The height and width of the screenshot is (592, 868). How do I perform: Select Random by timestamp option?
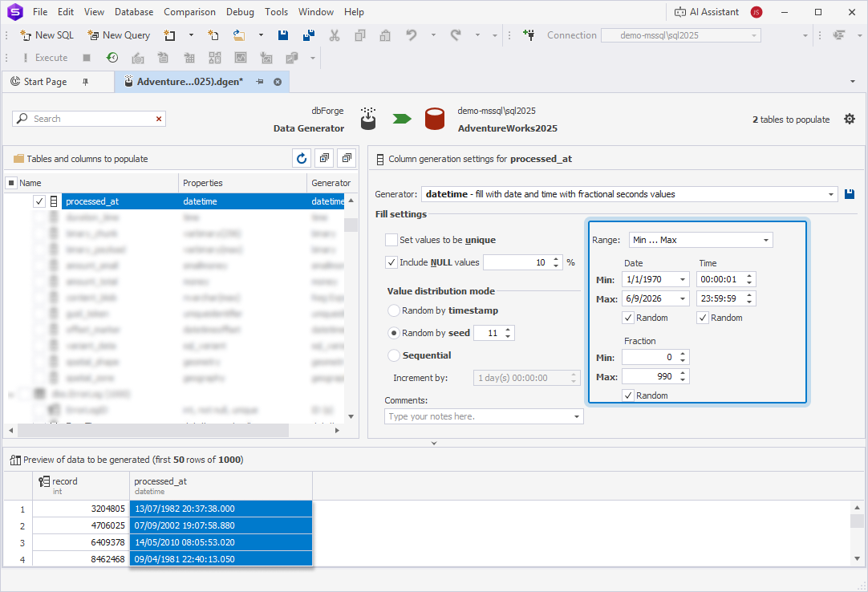pos(394,310)
